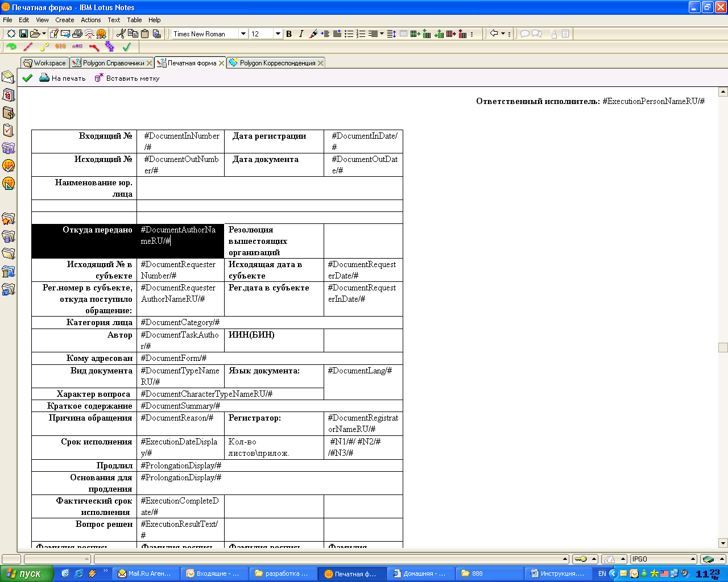Open the font size 12 dropdown
The image size is (728, 582).
coord(278,34)
